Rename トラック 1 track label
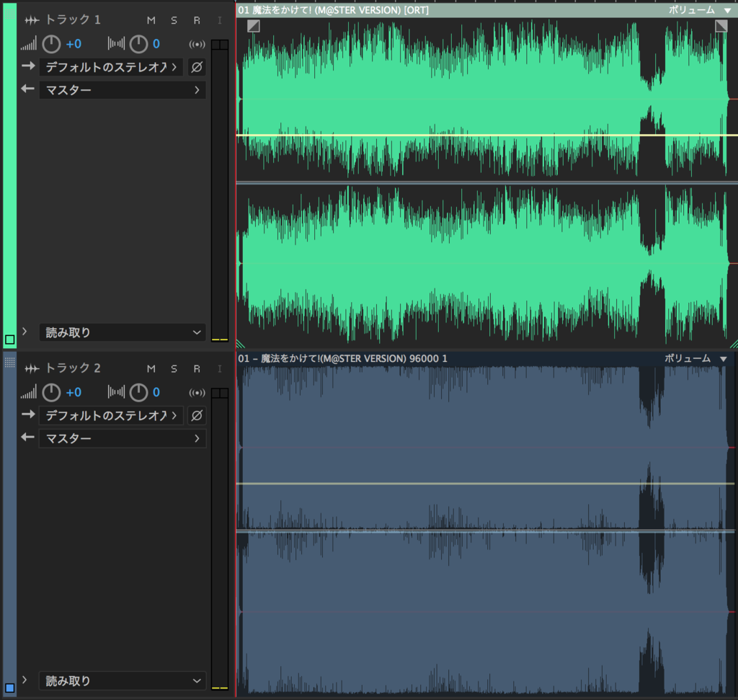The width and height of the screenshot is (738, 700). coord(73,19)
